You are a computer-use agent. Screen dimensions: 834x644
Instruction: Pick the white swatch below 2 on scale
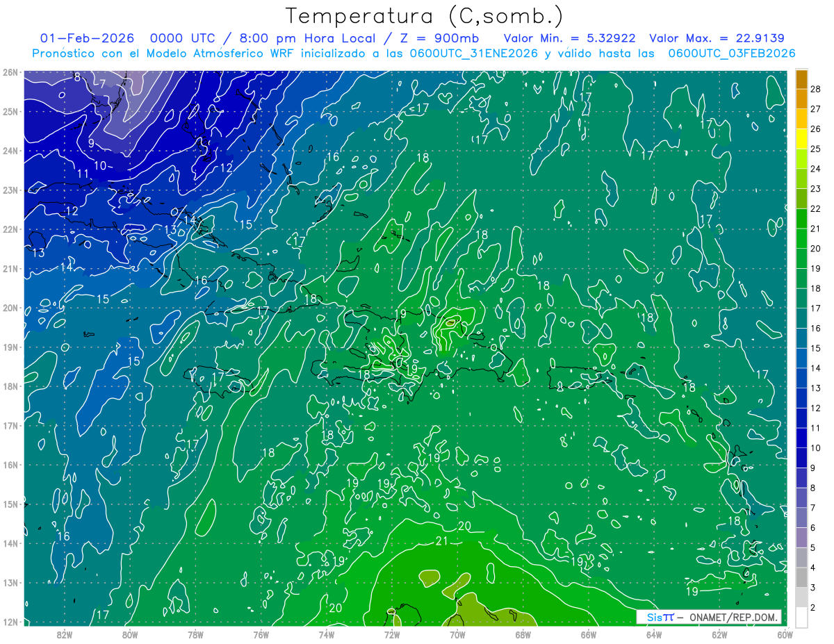click(801, 617)
